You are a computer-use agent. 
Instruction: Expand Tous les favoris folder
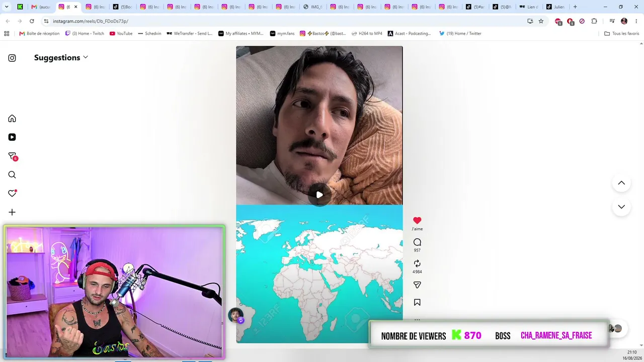pos(622,34)
